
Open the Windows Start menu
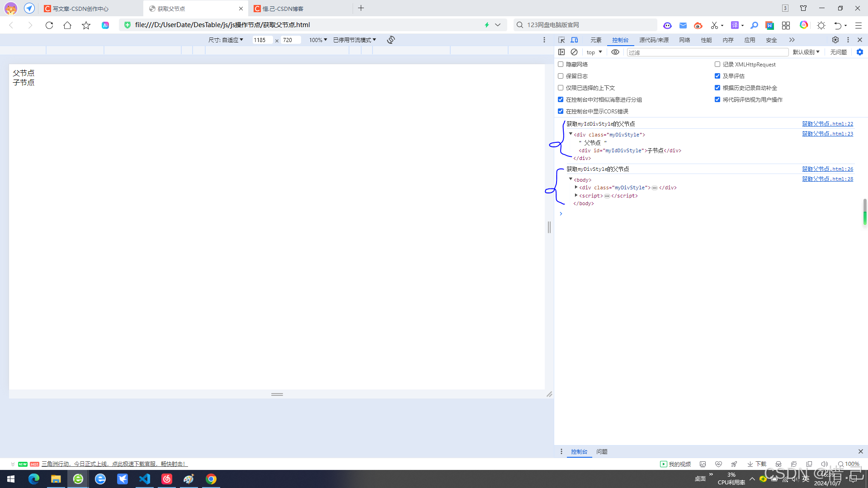point(11,479)
